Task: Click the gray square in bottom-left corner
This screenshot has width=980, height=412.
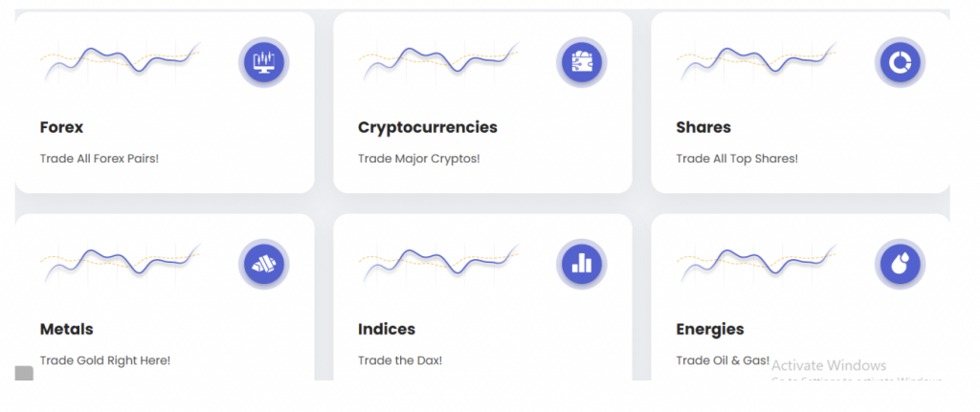Action: point(24,374)
